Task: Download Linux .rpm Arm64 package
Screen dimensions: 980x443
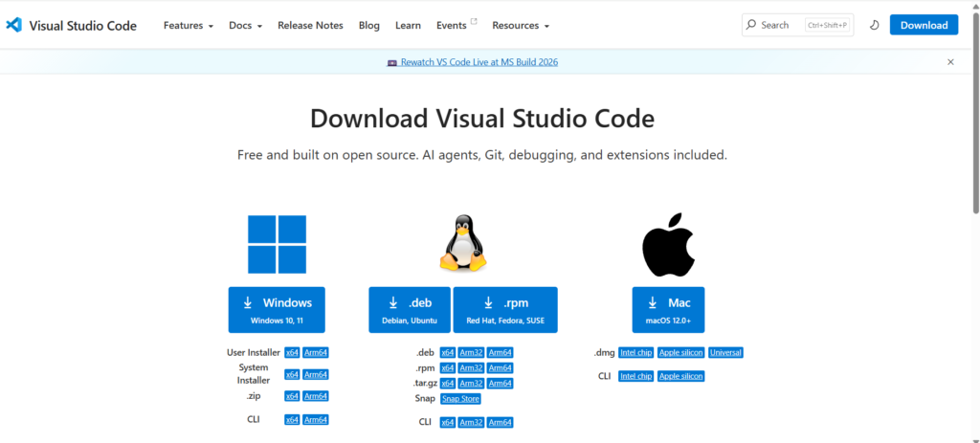Action: [x=500, y=368]
